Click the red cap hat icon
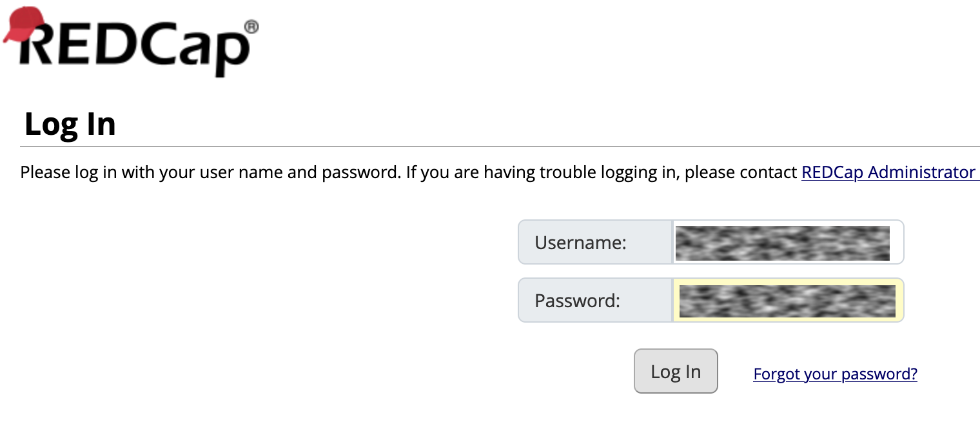 [x=23, y=26]
